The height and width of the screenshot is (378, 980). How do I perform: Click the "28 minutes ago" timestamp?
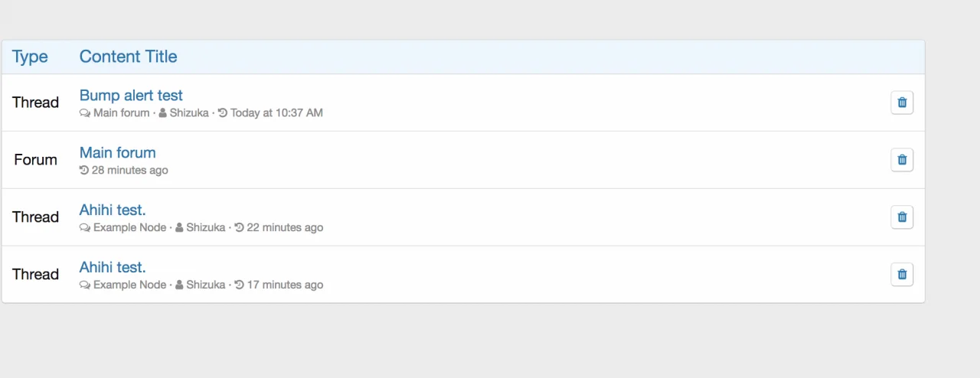click(x=129, y=171)
